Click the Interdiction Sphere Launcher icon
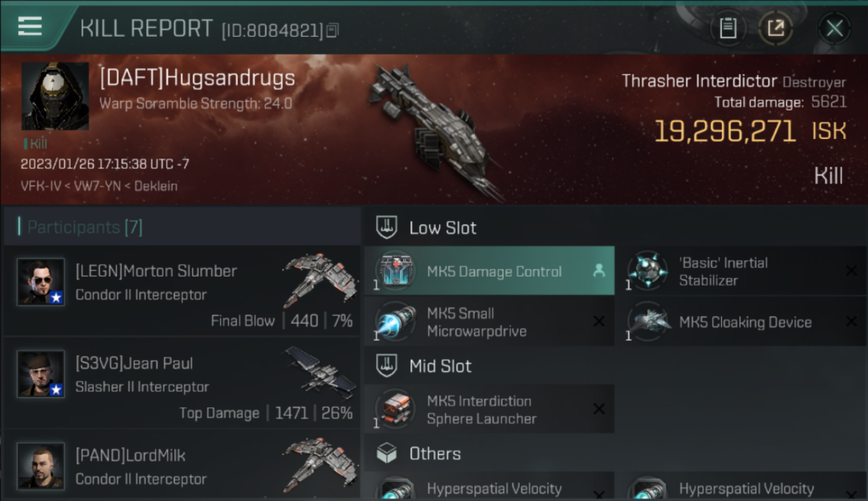Image resolution: width=868 pixels, height=501 pixels. pos(395,409)
